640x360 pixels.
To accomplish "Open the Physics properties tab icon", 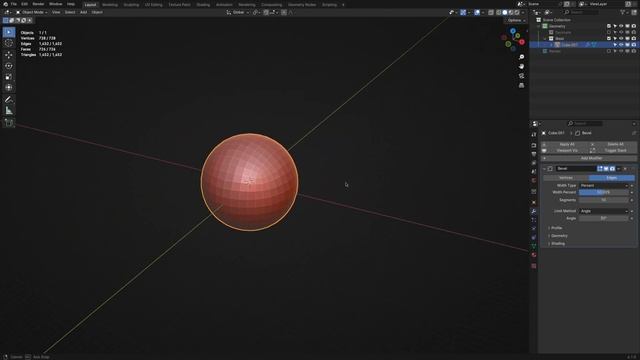I will click(x=533, y=229).
